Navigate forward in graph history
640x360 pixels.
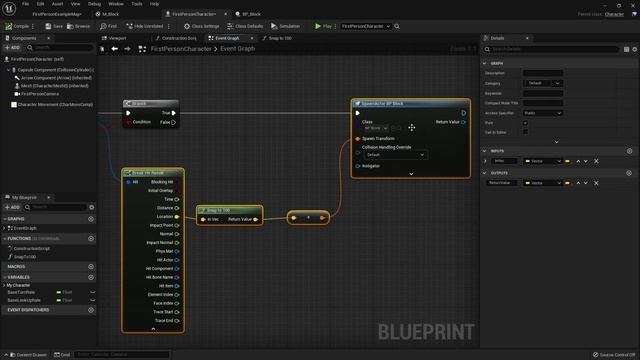(x=127, y=49)
